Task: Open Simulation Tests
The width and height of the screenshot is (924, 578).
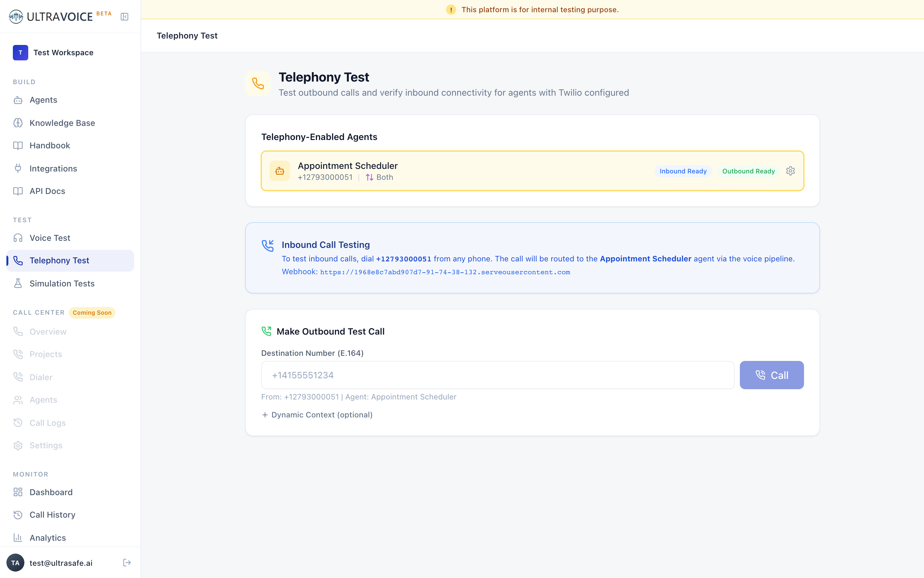Action: [70, 283]
